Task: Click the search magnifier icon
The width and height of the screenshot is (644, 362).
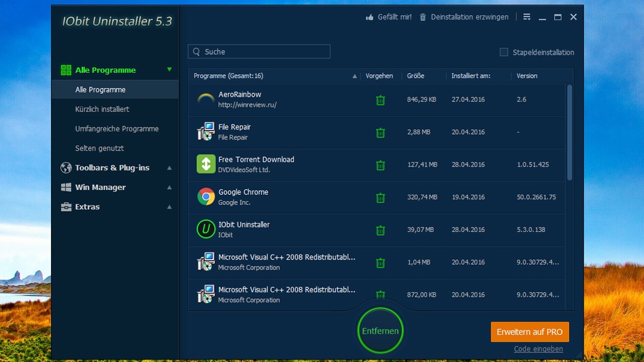Action: point(196,52)
